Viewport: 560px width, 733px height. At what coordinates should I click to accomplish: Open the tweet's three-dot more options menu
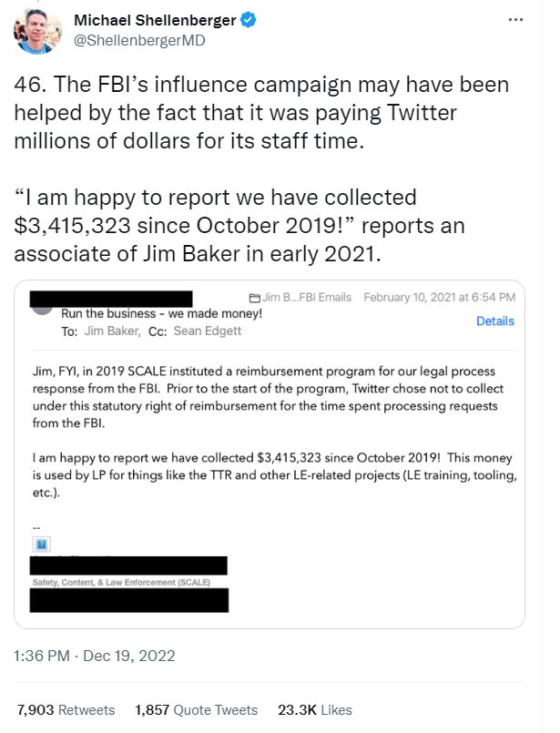click(x=515, y=19)
